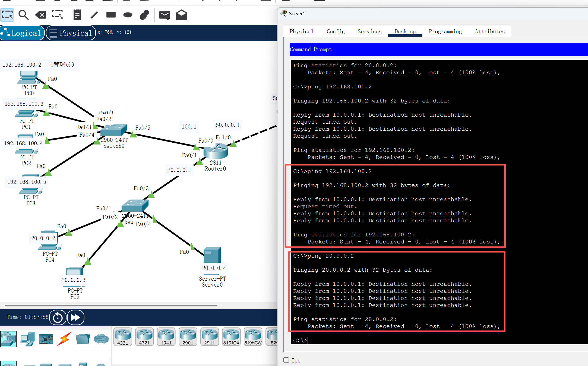The width and height of the screenshot is (588, 366).
Task: Open the Services tab
Action: pyautogui.click(x=369, y=31)
